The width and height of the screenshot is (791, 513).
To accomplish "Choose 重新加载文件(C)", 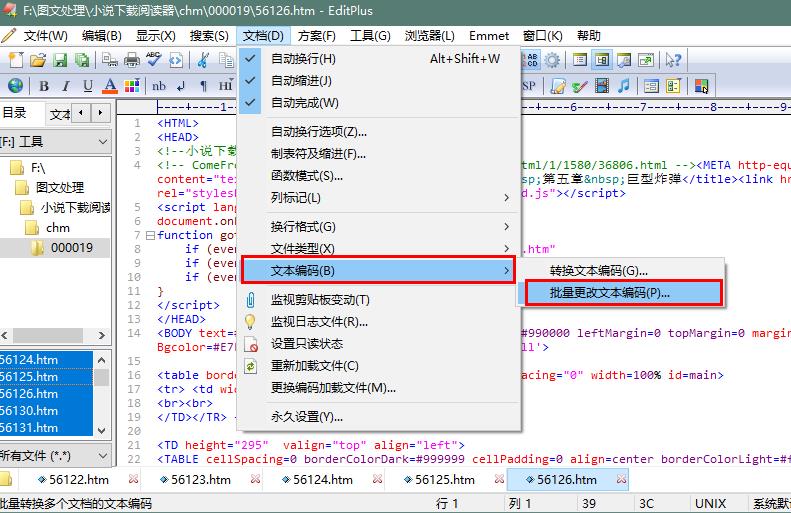I will pos(379,366).
